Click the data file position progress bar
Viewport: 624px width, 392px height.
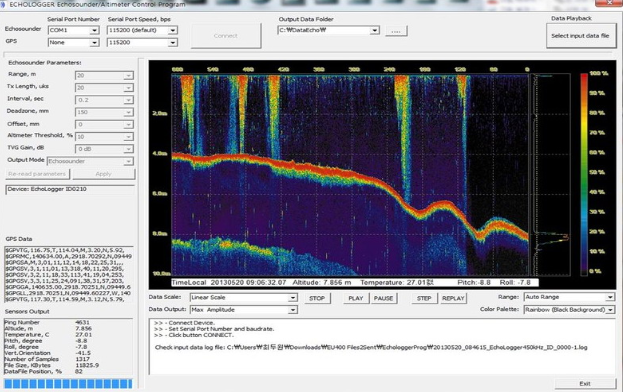(x=68, y=384)
